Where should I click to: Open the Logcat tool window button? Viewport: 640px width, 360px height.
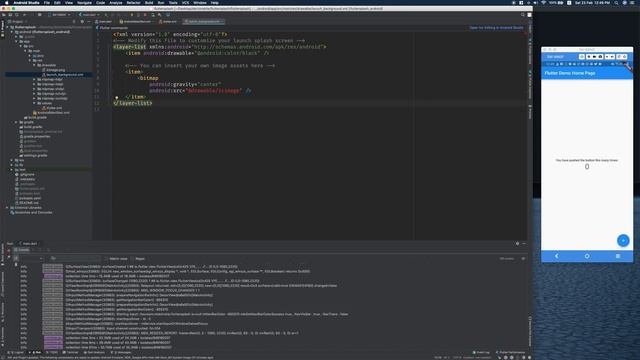pos(16,352)
